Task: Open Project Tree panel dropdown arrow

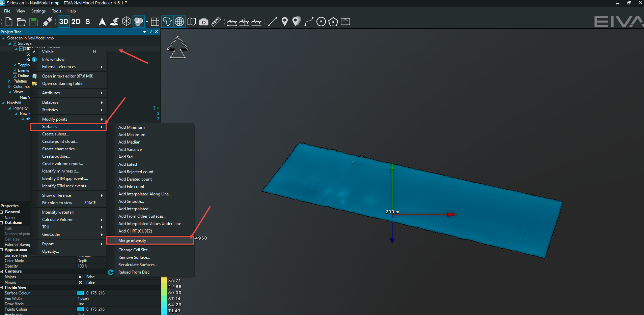Action: tap(145, 32)
